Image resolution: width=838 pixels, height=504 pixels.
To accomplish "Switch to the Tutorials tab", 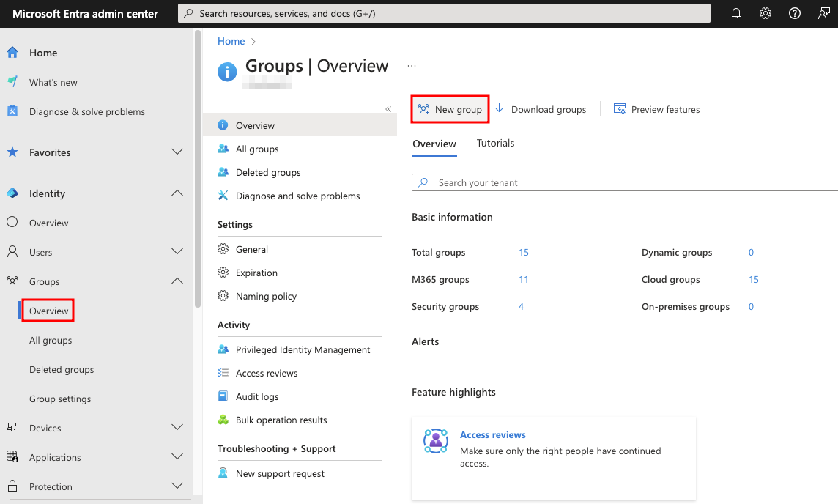I will [495, 144].
